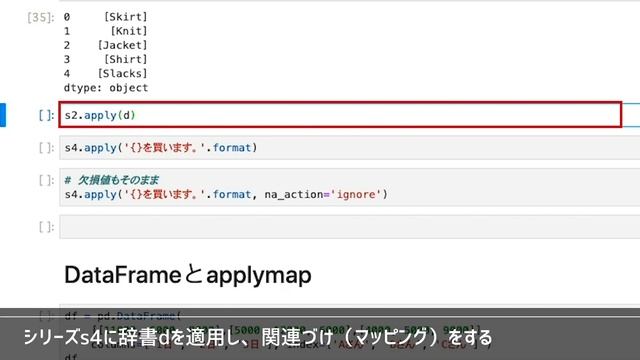Click the '[Skirt]' output row
The height and width of the screenshot is (360, 640).
(105, 17)
